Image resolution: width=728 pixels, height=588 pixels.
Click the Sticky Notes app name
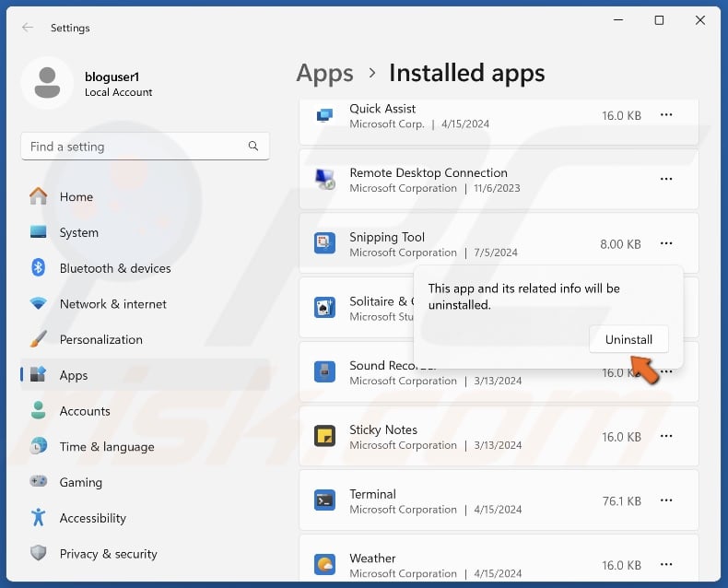click(383, 430)
